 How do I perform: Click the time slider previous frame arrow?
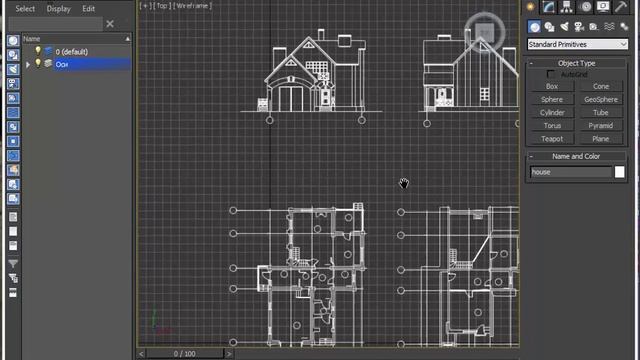pos(141,354)
